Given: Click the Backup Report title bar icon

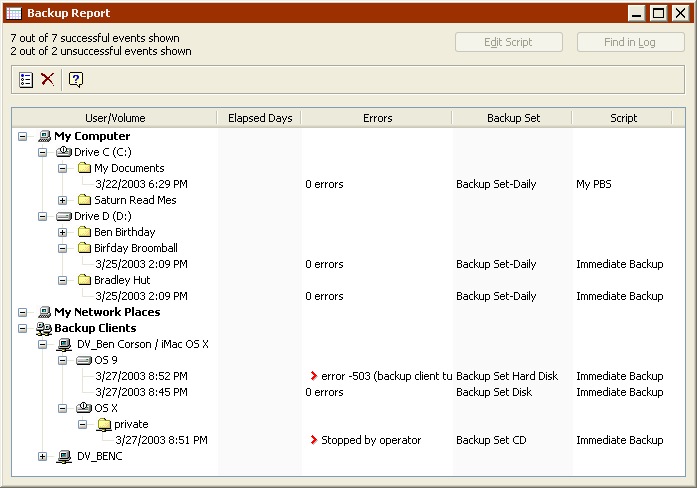Looking at the screenshot, I should coord(14,13).
